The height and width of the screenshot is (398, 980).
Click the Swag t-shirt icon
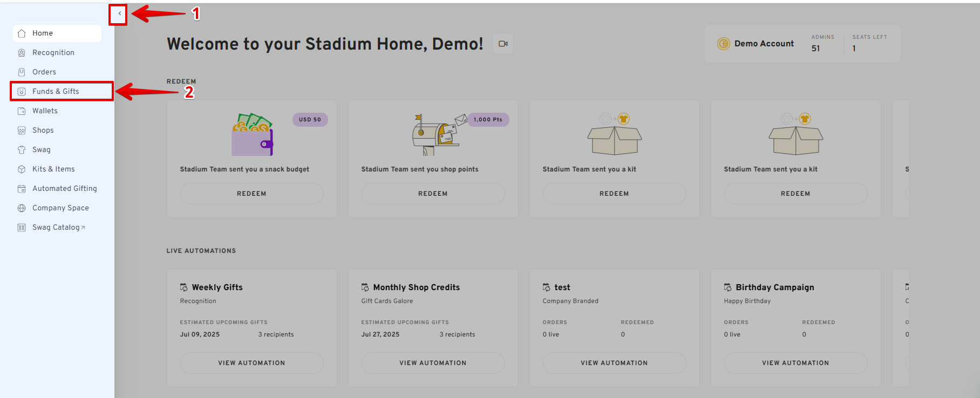pos(22,150)
